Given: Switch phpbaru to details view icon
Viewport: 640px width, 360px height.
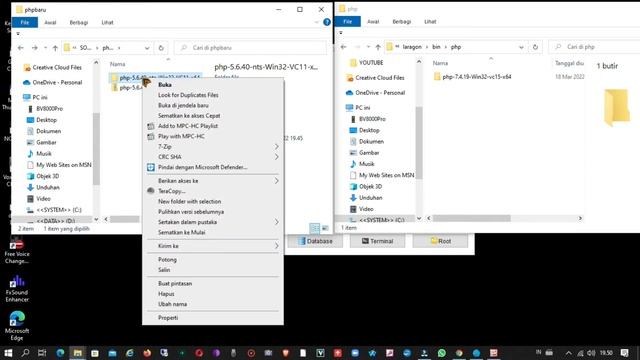Looking at the screenshot, I should [x=315, y=228].
